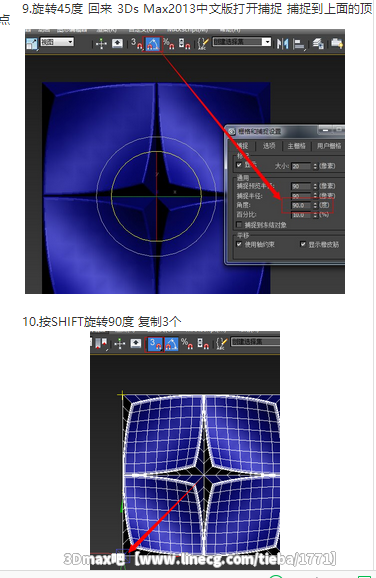
Task: Toggle Angle Snap in the upper toolbar
Action: coord(153,44)
